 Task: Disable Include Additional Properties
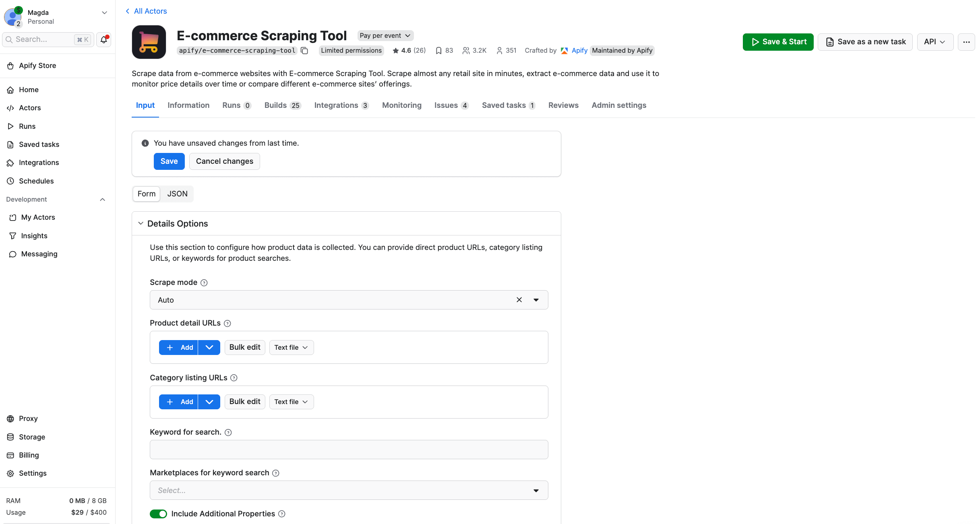point(158,514)
